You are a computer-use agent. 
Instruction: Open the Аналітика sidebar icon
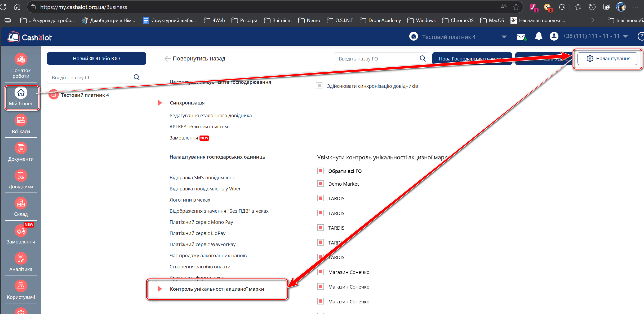coord(21,259)
